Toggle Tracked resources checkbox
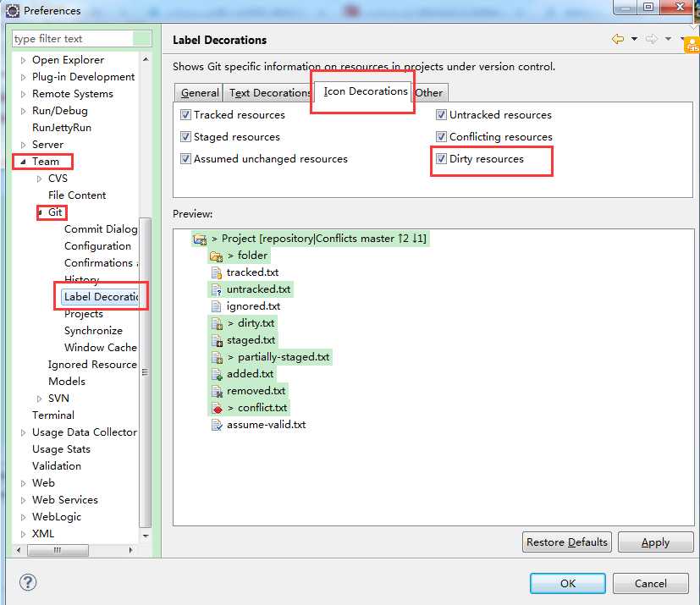The image size is (700, 605). tap(185, 115)
